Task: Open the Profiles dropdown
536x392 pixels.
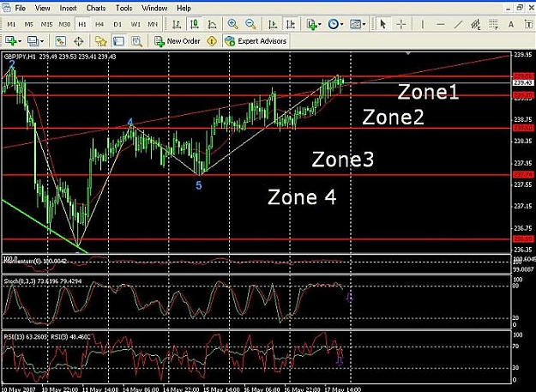Action: click(x=35, y=41)
